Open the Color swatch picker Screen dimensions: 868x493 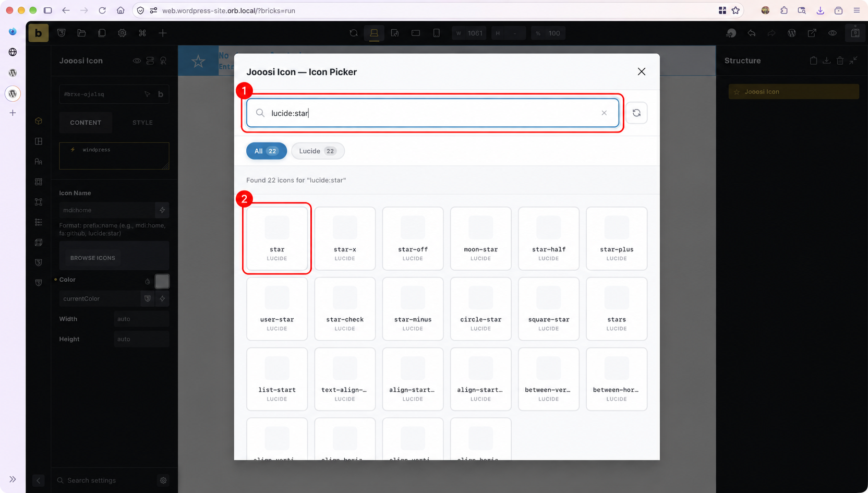tap(162, 281)
